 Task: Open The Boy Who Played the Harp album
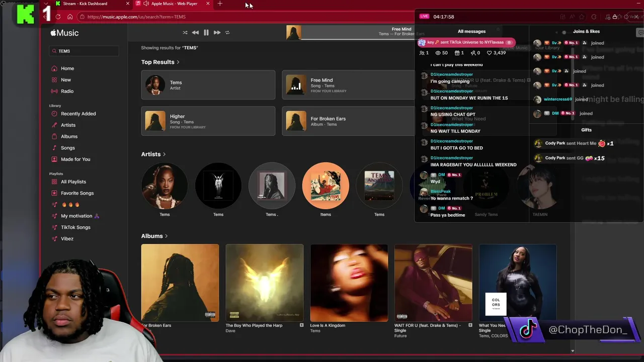265,283
